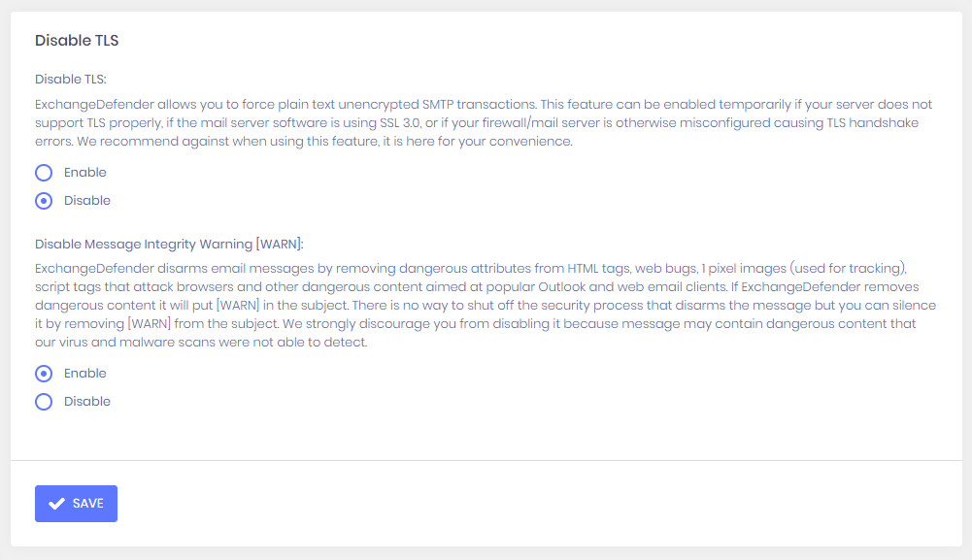This screenshot has width=972, height=560.
Task: Click "Enable" label text under the WARN setting
Action: (85, 374)
